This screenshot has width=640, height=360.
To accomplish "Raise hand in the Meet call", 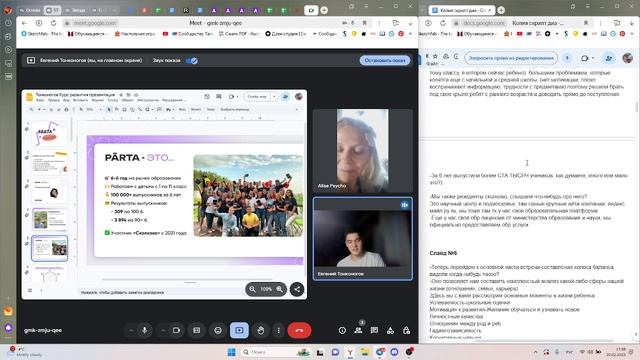I will click(x=261, y=330).
